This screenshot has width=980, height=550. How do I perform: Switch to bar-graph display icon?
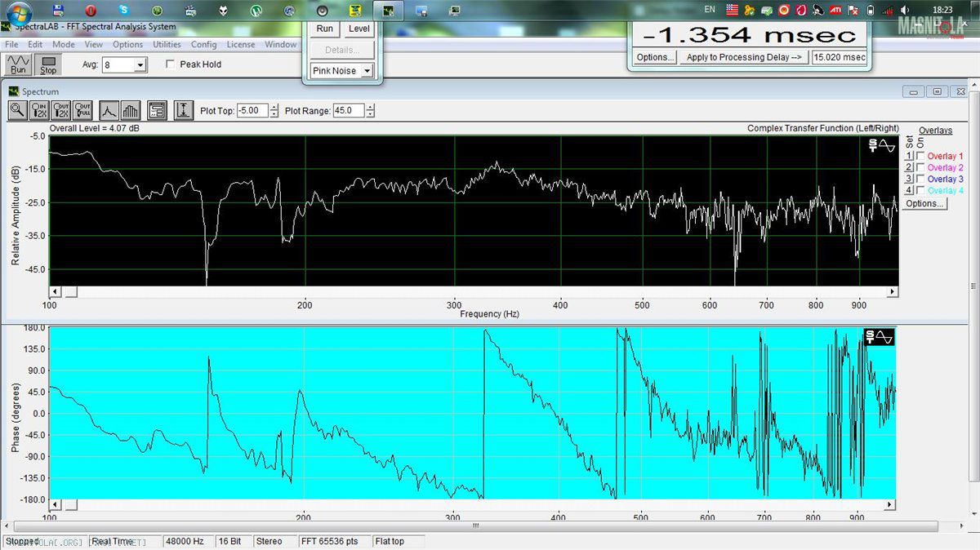tap(131, 111)
